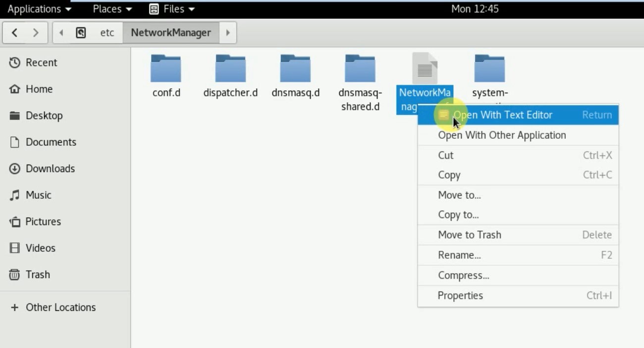Open Other Locations

[60, 307]
